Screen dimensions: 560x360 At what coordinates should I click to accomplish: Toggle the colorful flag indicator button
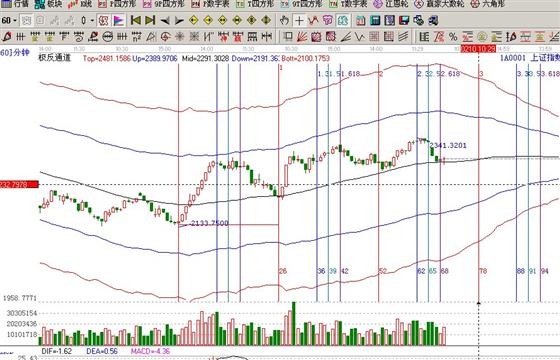point(119,20)
